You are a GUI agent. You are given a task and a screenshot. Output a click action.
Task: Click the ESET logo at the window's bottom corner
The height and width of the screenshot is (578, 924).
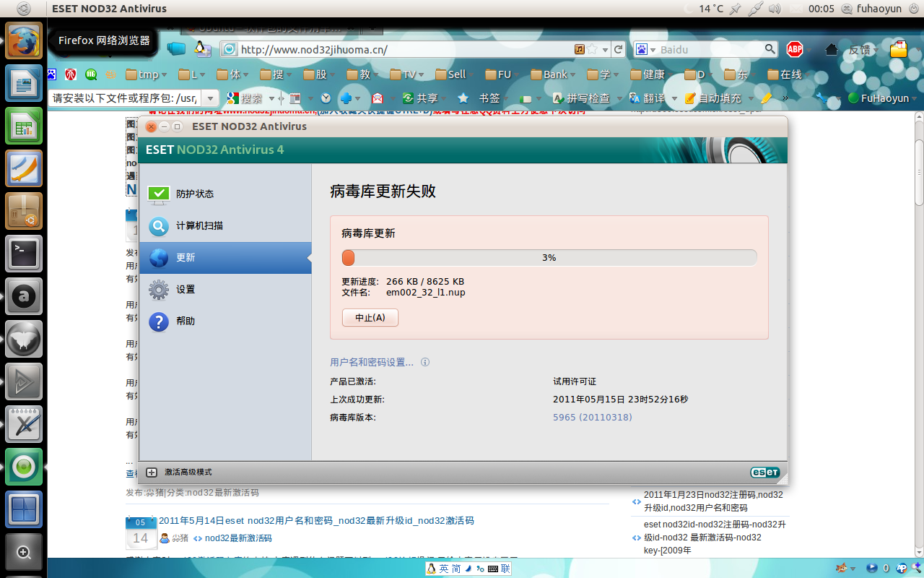pyautogui.click(x=765, y=472)
